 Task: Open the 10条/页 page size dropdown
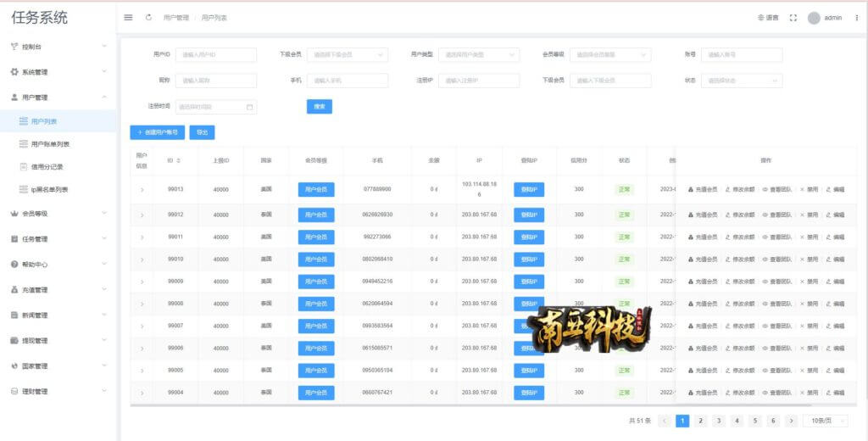(826, 421)
